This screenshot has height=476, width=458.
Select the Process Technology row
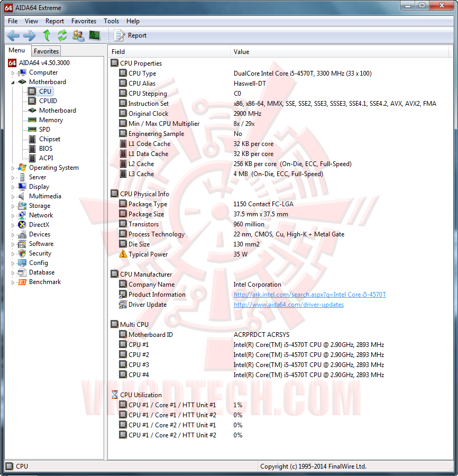[280, 234]
